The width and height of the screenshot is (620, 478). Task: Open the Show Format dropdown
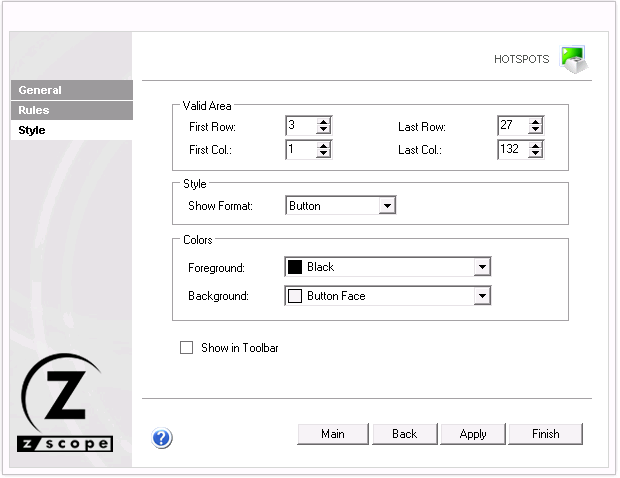387,206
